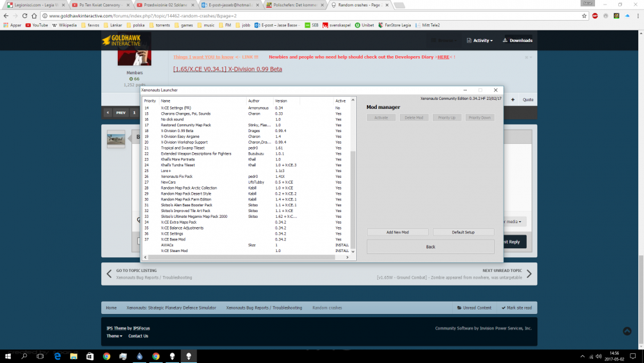
Task: Select X:CE Steam Mod row
Action: click(x=247, y=251)
